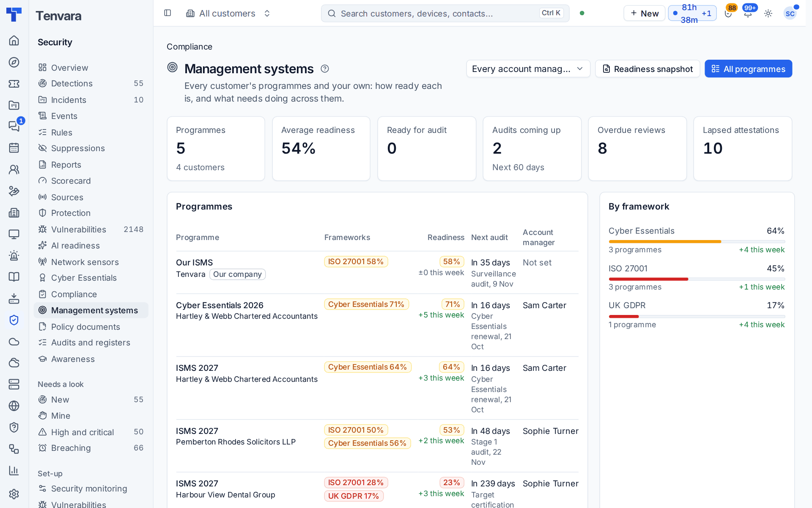The image size is (812, 508).
Task: Open Detections in the sidebar
Action: [x=91, y=83]
